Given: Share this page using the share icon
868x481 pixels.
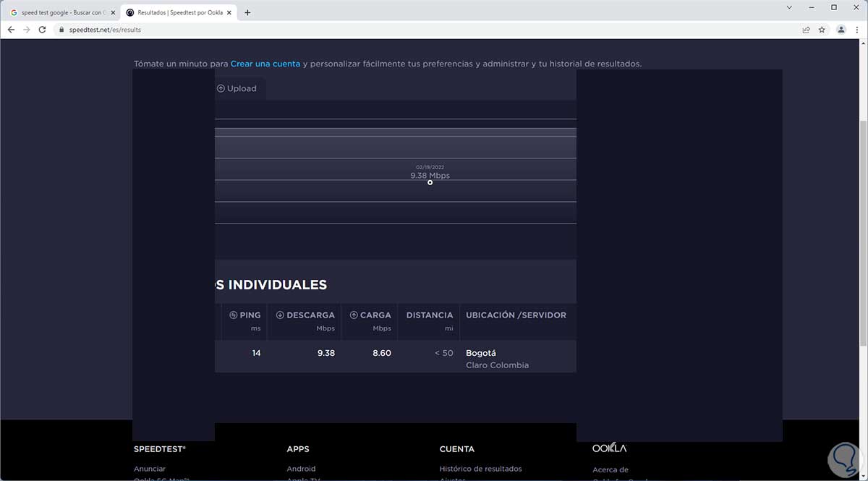Looking at the screenshot, I should (806, 30).
